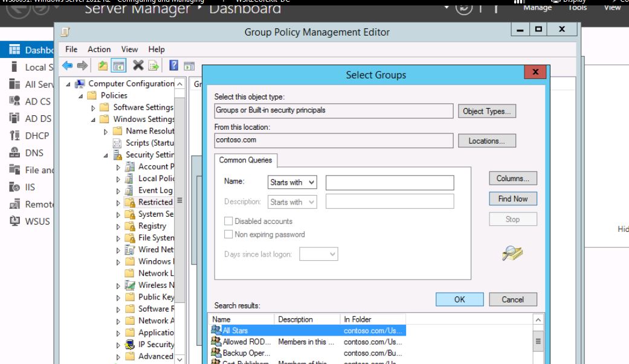Click the Up one level folder icon

103,65
